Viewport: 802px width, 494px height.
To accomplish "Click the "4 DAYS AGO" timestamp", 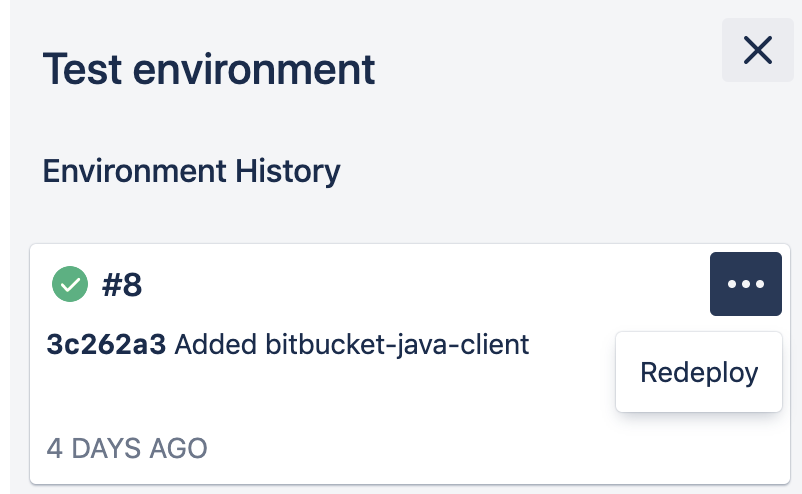I will [127, 447].
